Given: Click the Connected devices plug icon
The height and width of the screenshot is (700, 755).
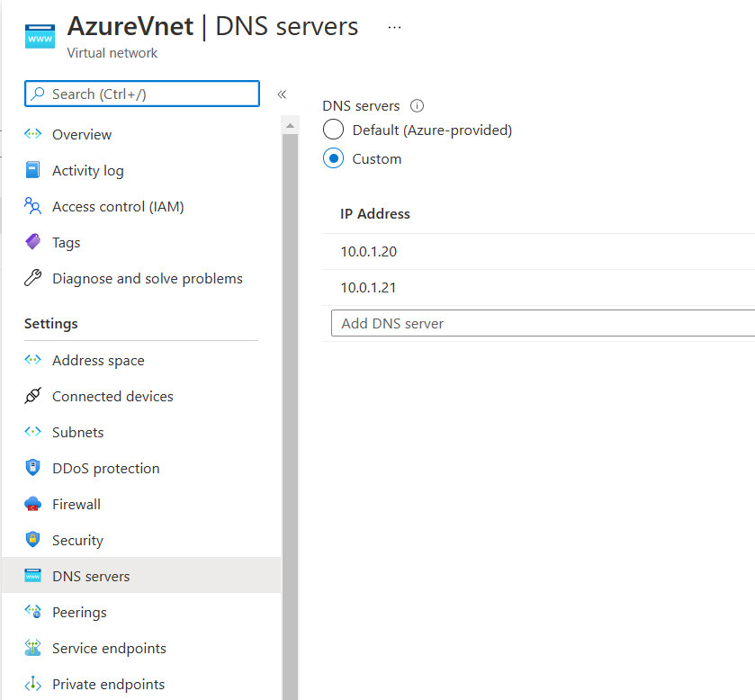Looking at the screenshot, I should 32,396.
